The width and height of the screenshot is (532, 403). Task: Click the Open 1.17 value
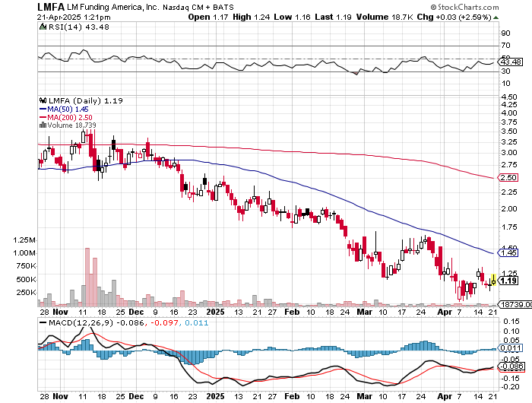207,17
